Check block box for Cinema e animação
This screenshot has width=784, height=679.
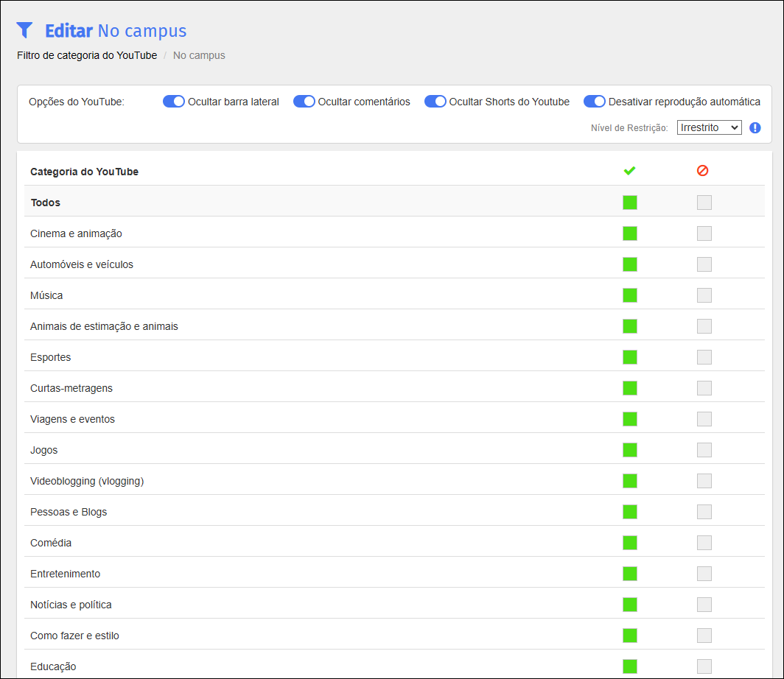pos(704,233)
